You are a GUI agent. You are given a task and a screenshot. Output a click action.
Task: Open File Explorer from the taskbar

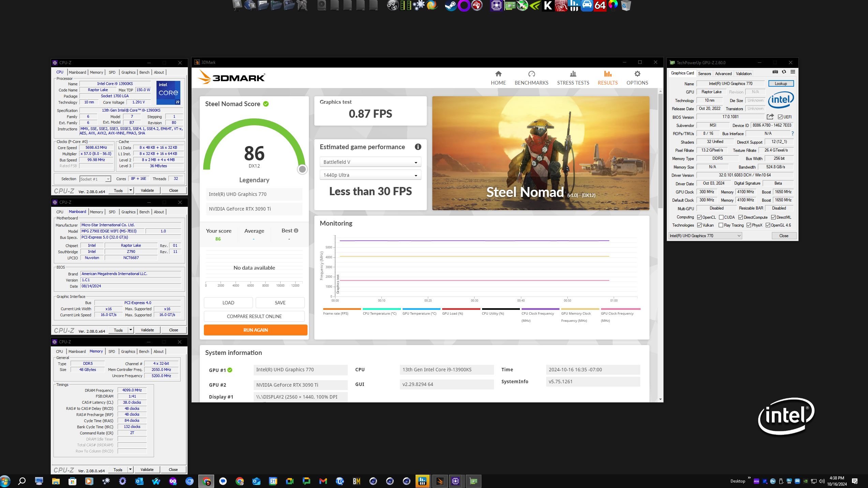[56, 481]
